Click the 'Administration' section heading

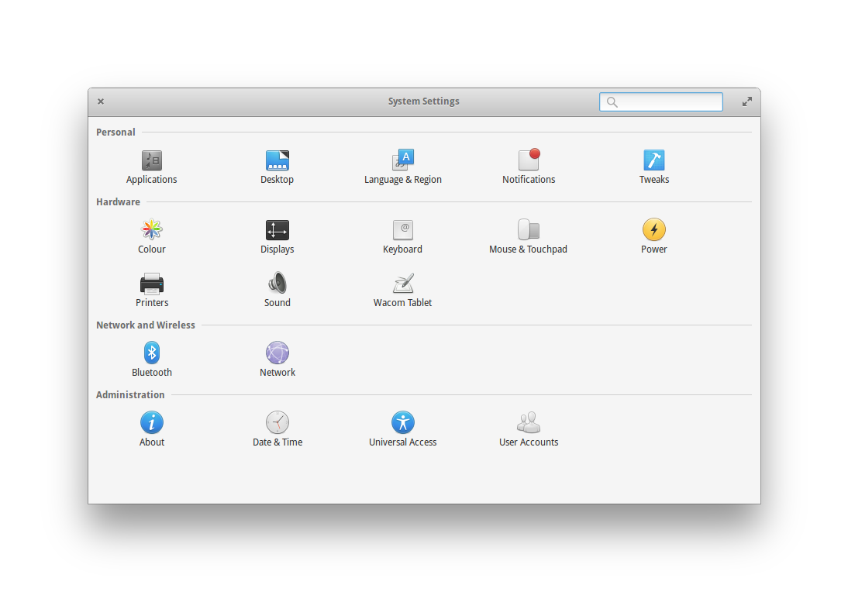point(130,395)
